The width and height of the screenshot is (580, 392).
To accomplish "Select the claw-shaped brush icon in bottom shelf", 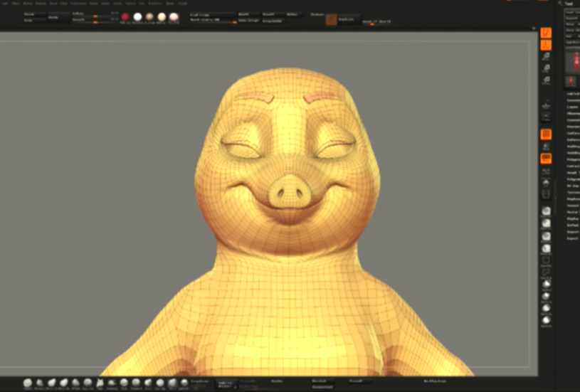I will tap(100, 383).
